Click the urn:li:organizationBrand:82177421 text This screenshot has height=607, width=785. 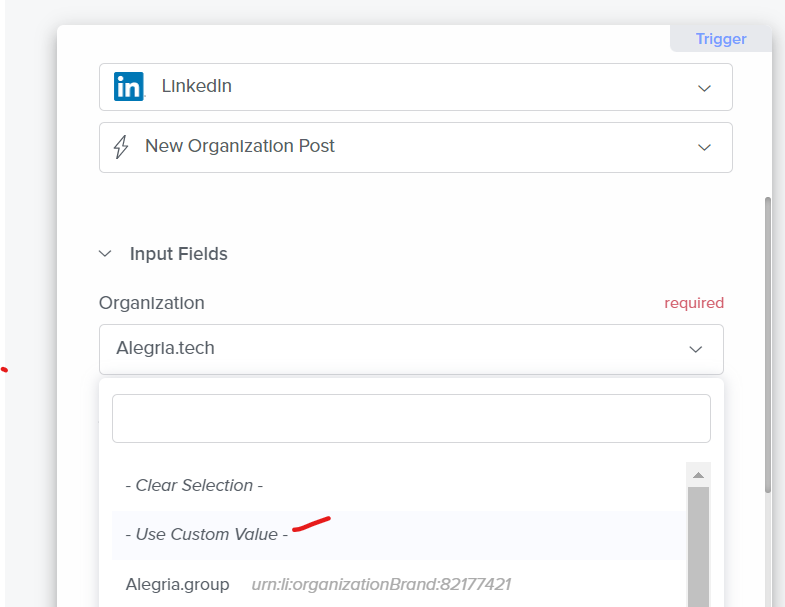point(381,584)
